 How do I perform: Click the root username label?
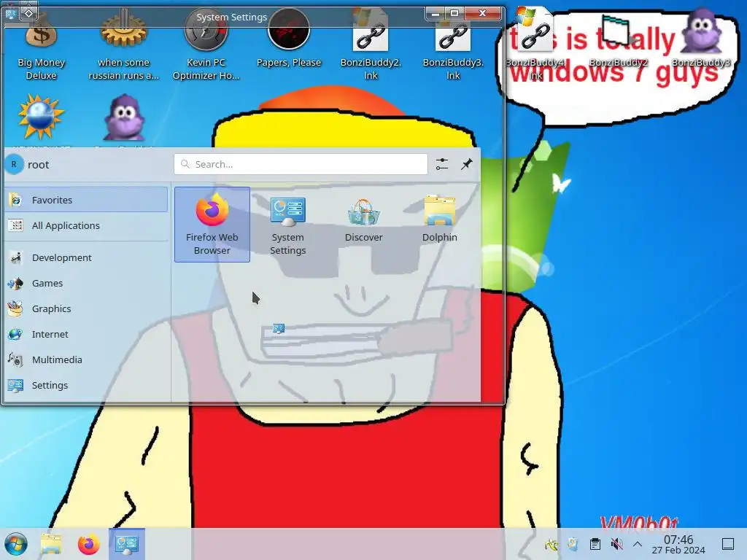pyautogui.click(x=38, y=165)
